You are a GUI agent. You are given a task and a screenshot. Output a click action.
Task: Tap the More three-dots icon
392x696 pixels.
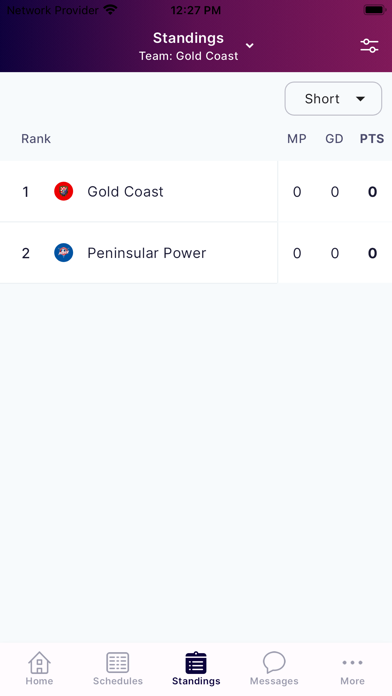click(352, 663)
